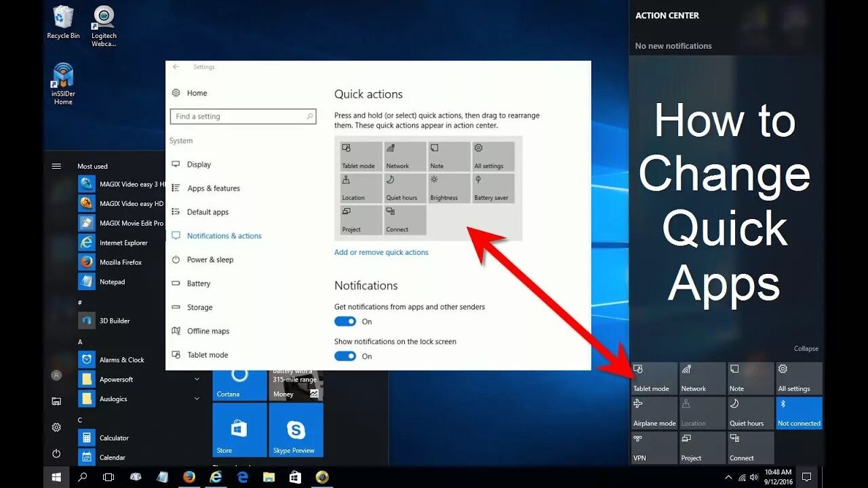
Task: Open Task View on the taskbar
Action: 108,477
